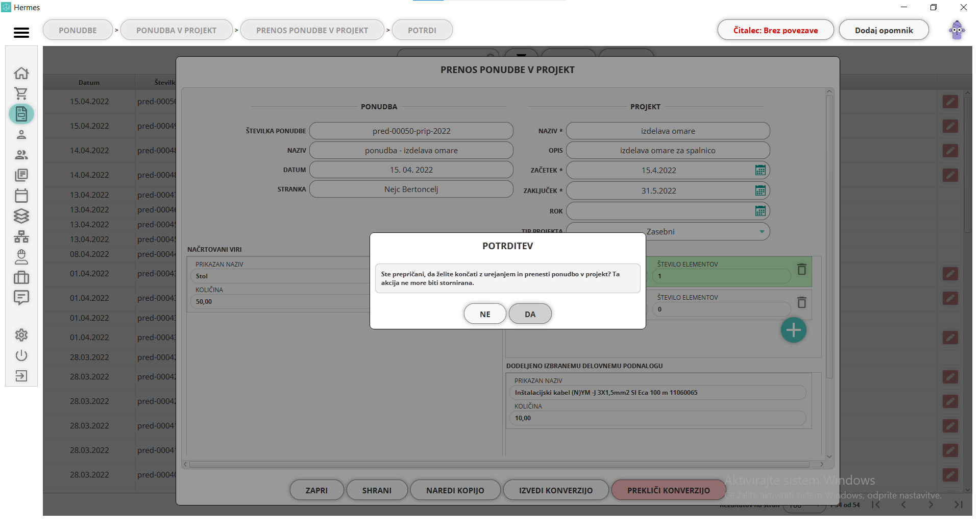The width and height of the screenshot is (980, 526).
Task: Open user avatar mascot icon
Action: (x=957, y=30)
